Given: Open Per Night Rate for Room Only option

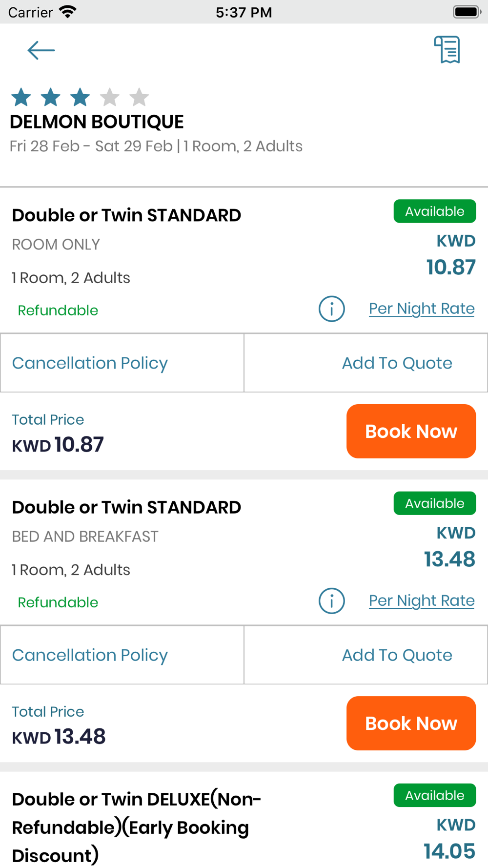Looking at the screenshot, I should pyautogui.click(x=422, y=309).
